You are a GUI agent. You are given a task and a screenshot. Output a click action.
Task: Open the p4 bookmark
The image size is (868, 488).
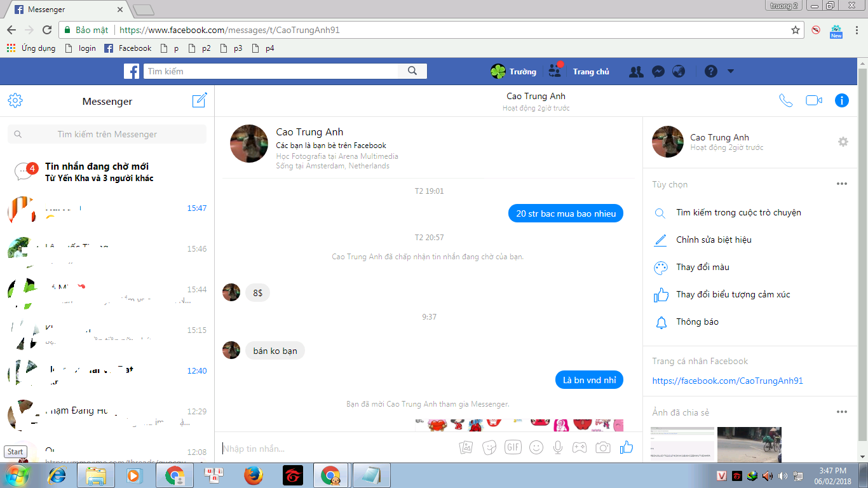263,48
